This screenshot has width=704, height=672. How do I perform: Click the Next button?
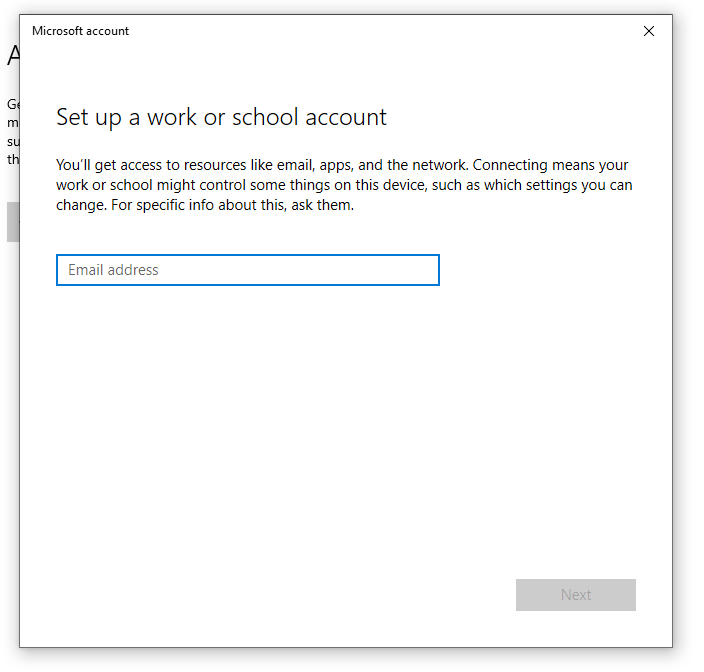point(576,595)
